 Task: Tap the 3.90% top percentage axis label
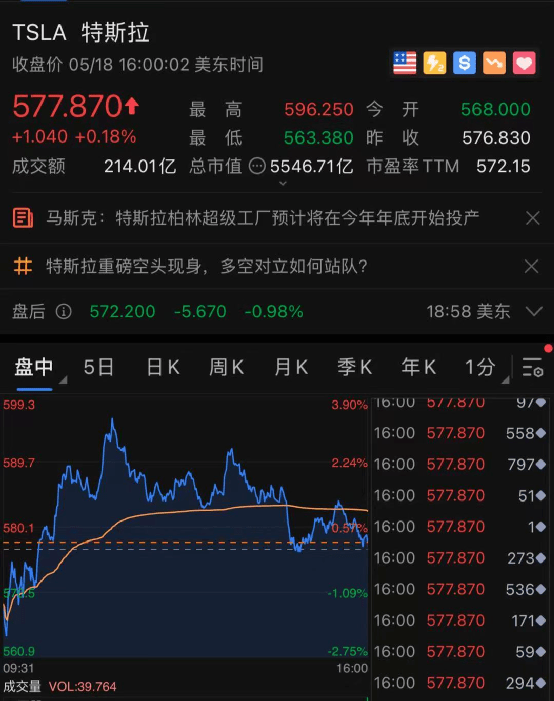349,405
